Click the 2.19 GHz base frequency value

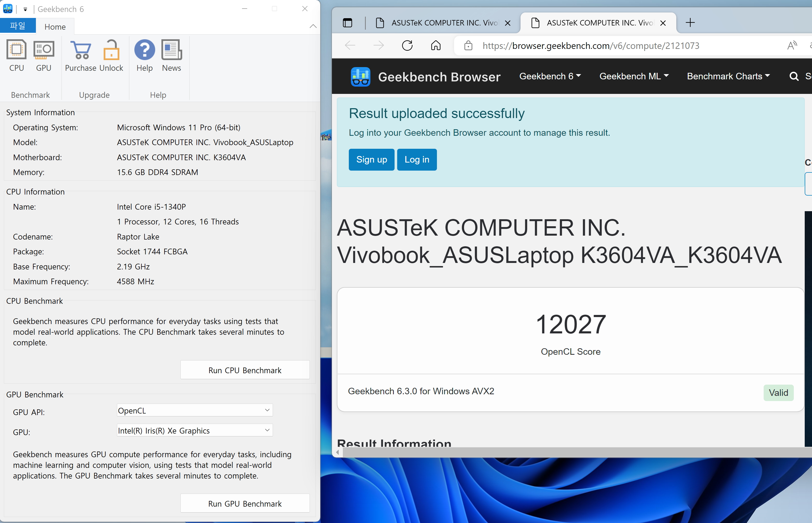(x=133, y=267)
